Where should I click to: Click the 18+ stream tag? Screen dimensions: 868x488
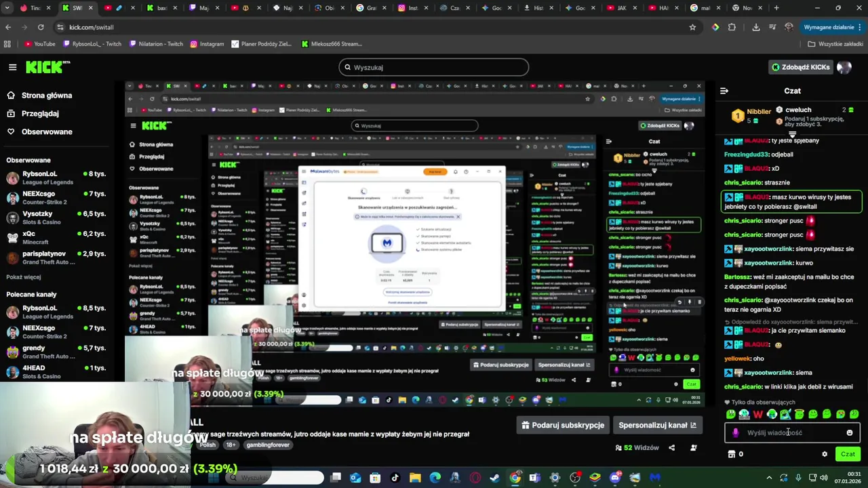coord(231,445)
